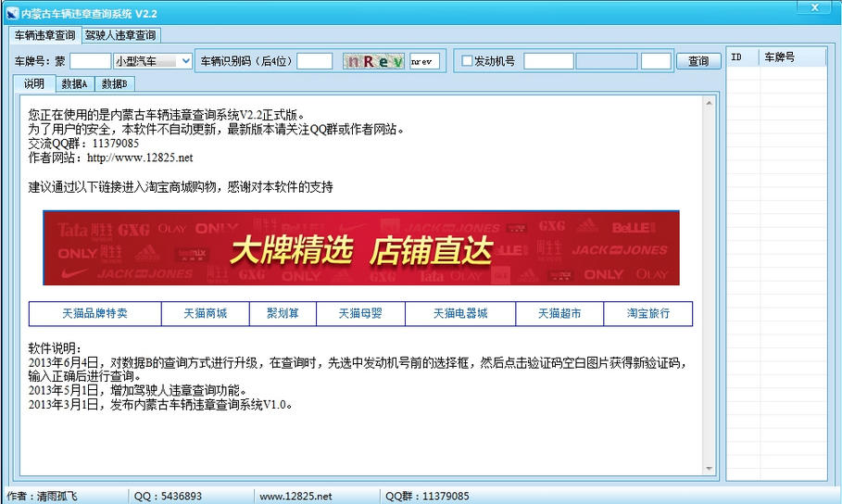This screenshot has width=842, height=504.
Task: Click the 查询 search button
Action: 698,61
